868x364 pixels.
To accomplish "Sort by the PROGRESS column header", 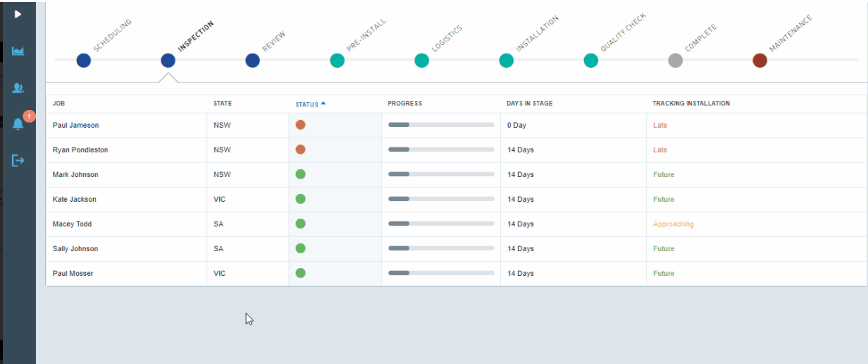I will coord(405,104).
